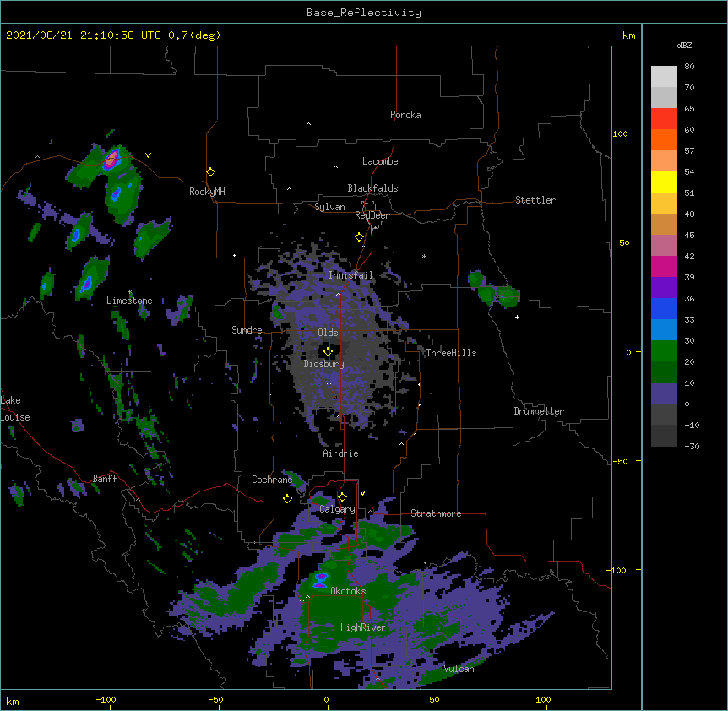Click the yellow diamond marker between Olds and Didsbury
This screenshot has height=711, width=728.
[328, 351]
